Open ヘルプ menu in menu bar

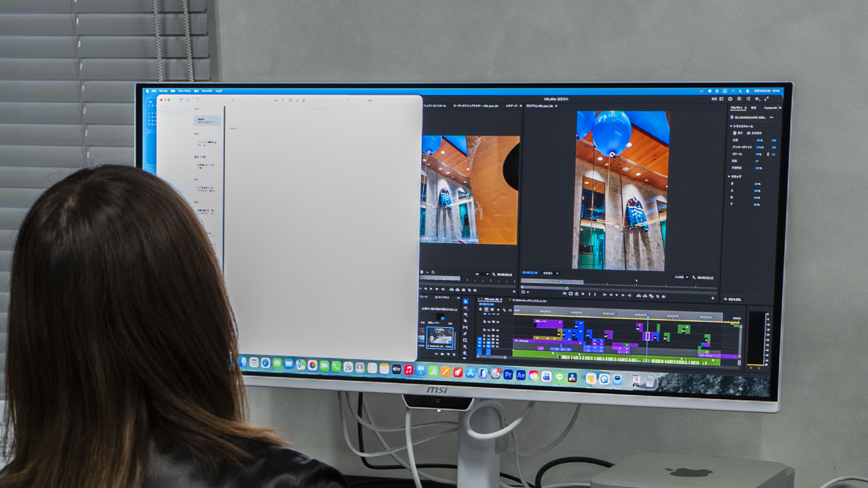219,91
